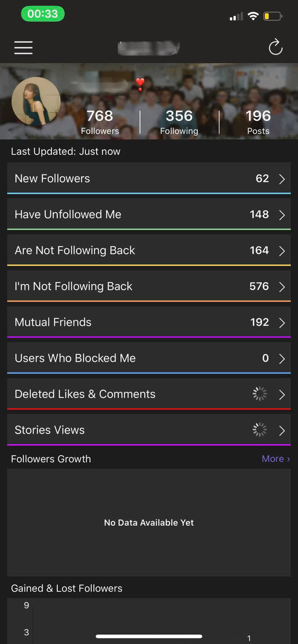Tap the green call timer pill
Image resolution: width=298 pixels, height=644 pixels.
[43, 14]
